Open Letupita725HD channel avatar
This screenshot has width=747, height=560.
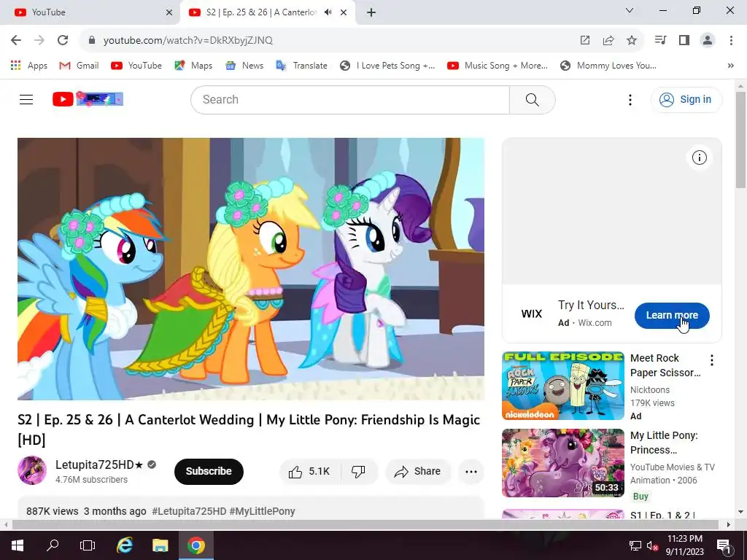point(32,470)
